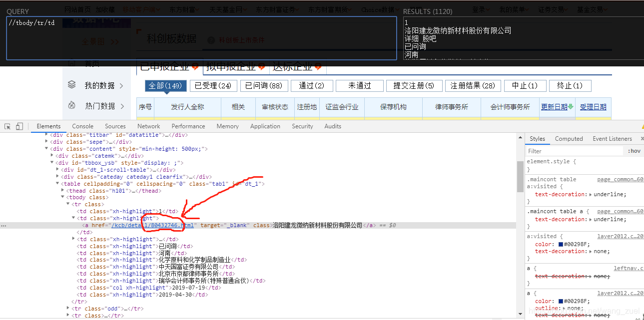644x320 pixels.
Task: Switch to the Application tab
Action: pos(265,126)
